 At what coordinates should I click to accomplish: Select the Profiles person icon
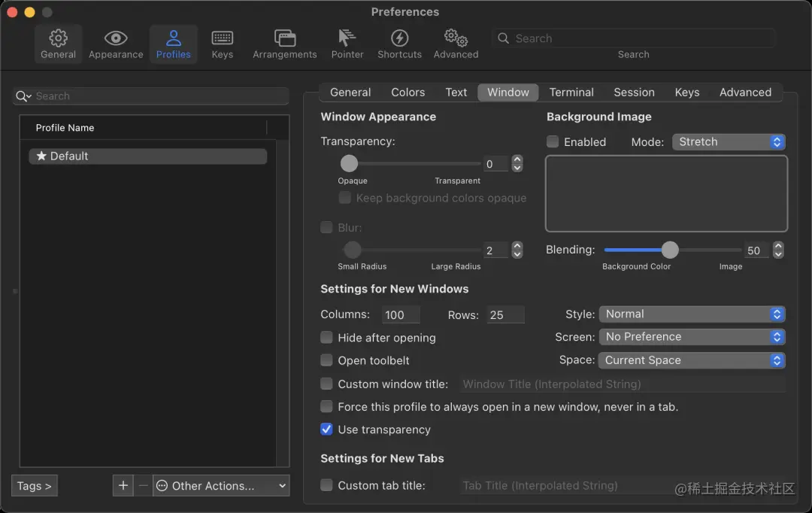(x=174, y=38)
